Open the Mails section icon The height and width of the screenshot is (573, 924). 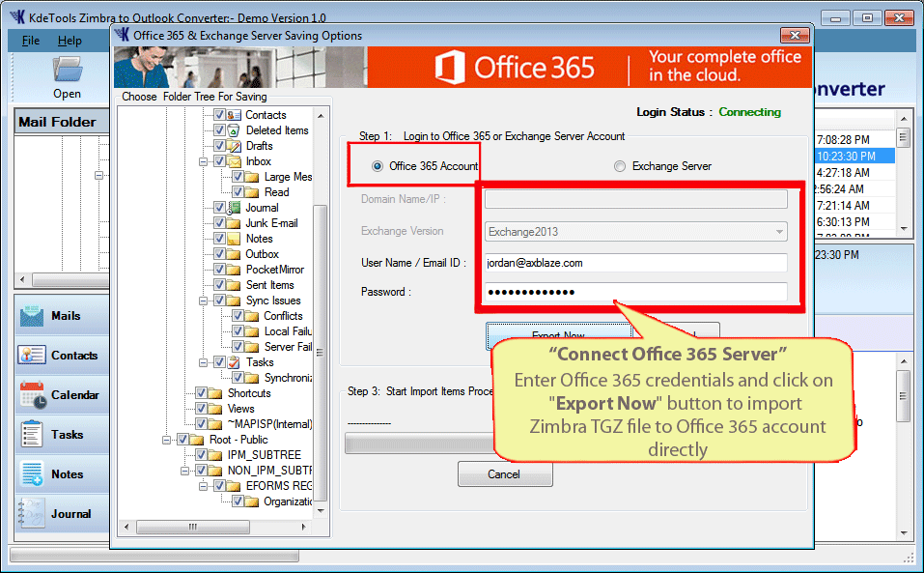coord(31,316)
